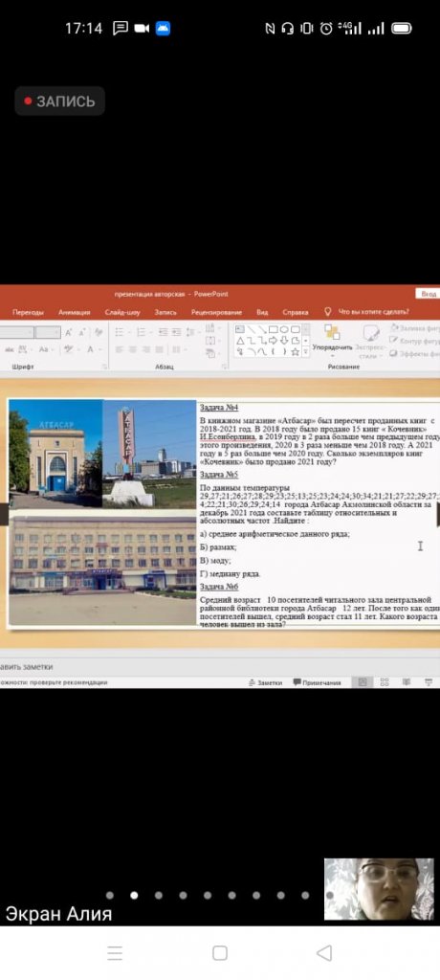Viewport: 440px width, 980px height.
Task: Click the 'Б) размах;' text line
Action: pyautogui.click(x=218, y=546)
